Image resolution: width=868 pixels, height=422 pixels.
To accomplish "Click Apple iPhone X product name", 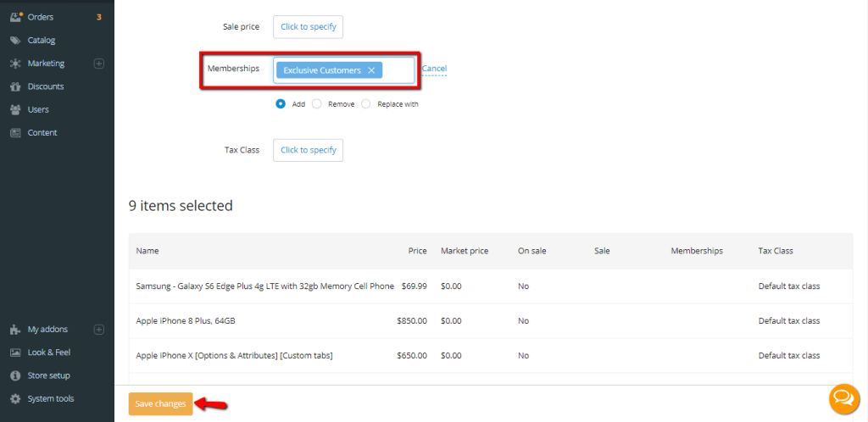I will click(234, 356).
